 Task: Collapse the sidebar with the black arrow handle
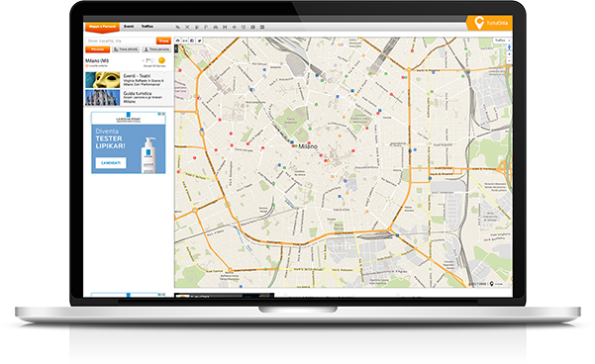pos(176,48)
